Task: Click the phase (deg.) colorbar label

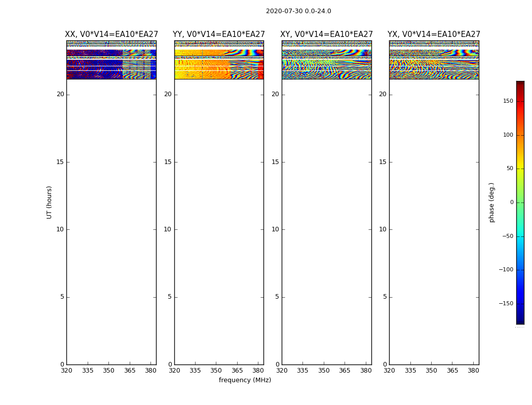Action: tap(491, 202)
